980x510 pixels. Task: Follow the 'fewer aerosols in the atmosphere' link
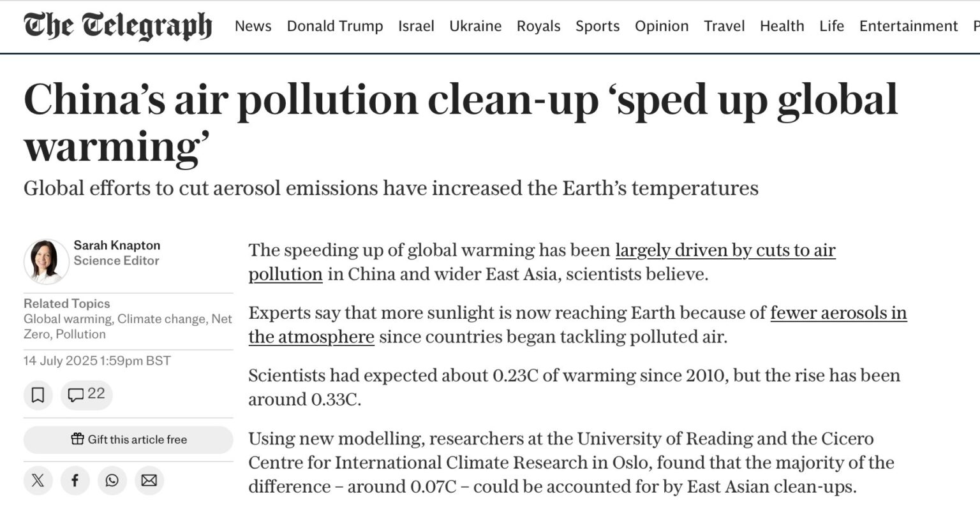838,314
